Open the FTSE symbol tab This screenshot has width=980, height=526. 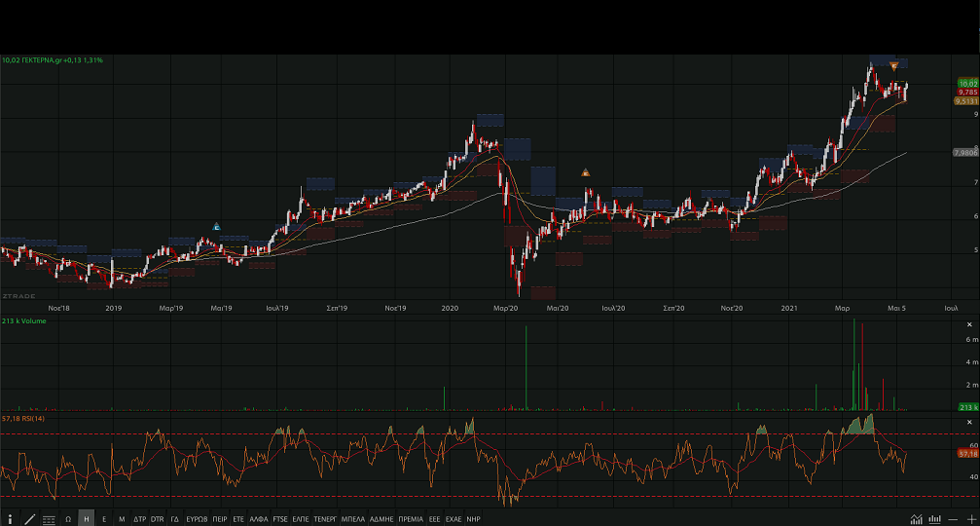tap(280, 519)
